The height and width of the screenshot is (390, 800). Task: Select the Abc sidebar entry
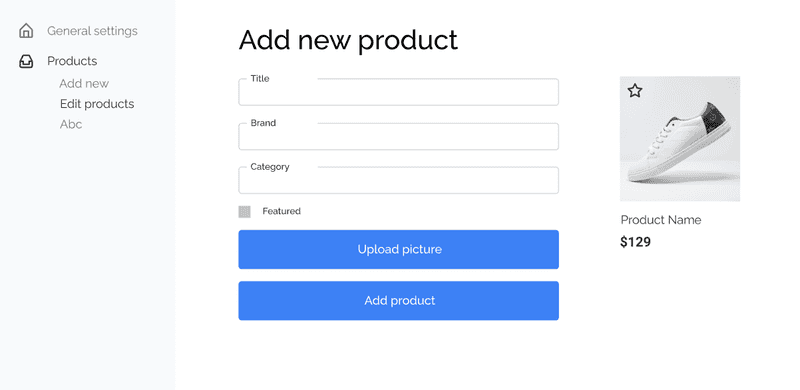pos(71,124)
